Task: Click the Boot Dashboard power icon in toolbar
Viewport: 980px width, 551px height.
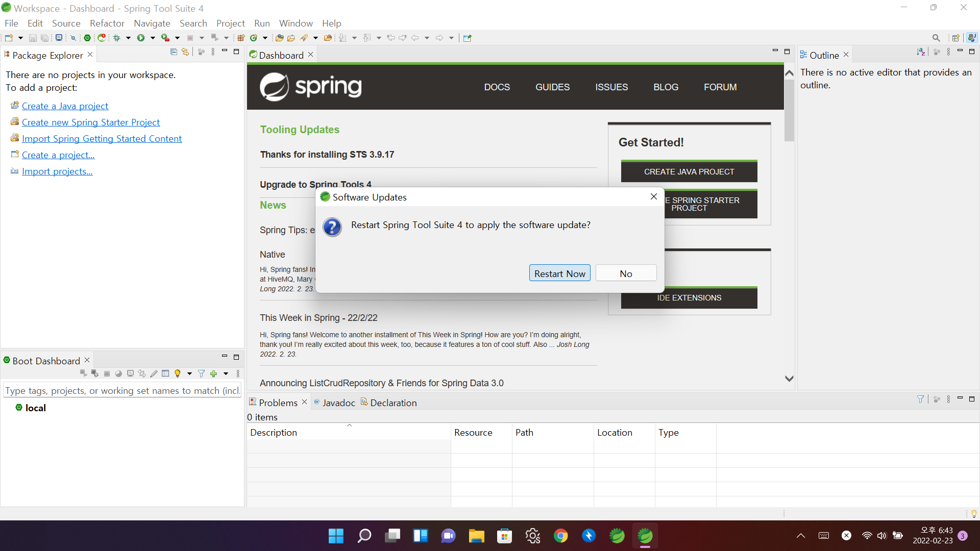Action: pyautogui.click(x=87, y=38)
